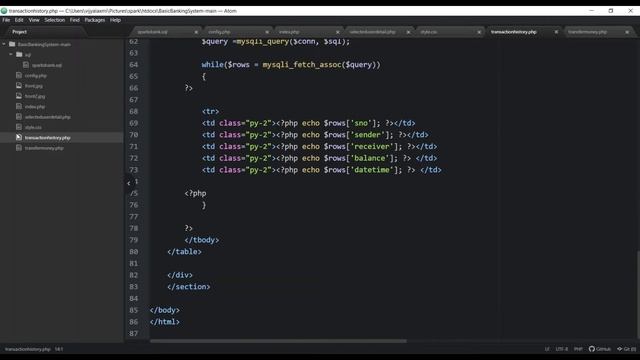Click line number 68 in the gutter
640x360 pixels.
[133, 111]
